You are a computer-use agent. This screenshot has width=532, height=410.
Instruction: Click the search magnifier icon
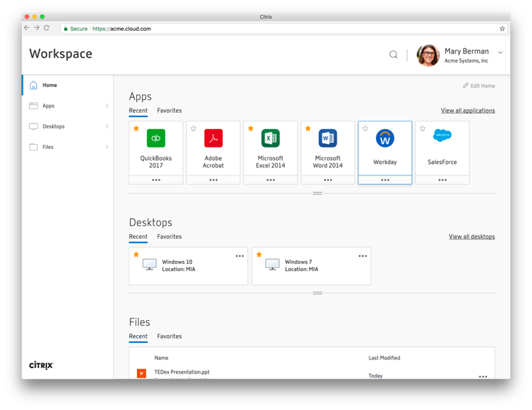pos(393,54)
